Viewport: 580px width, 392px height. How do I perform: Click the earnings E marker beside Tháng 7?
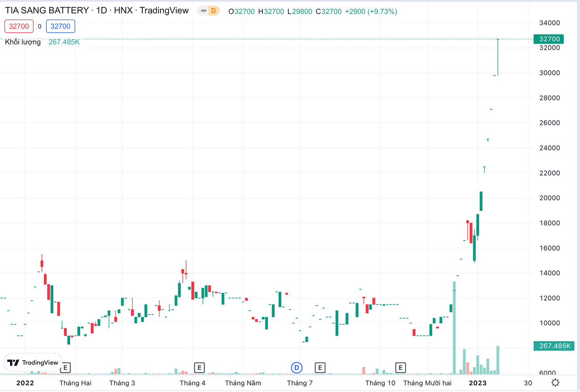pyautogui.click(x=320, y=368)
